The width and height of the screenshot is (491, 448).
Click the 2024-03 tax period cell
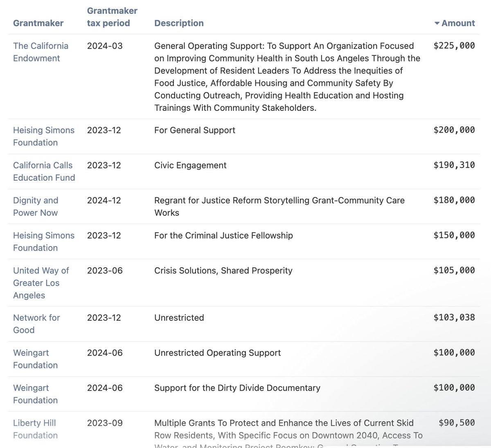click(105, 46)
